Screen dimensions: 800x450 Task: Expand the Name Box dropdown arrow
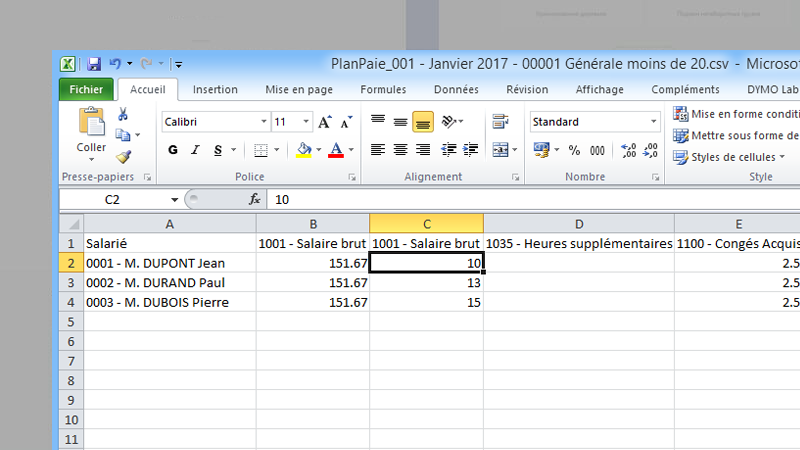point(174,200)
